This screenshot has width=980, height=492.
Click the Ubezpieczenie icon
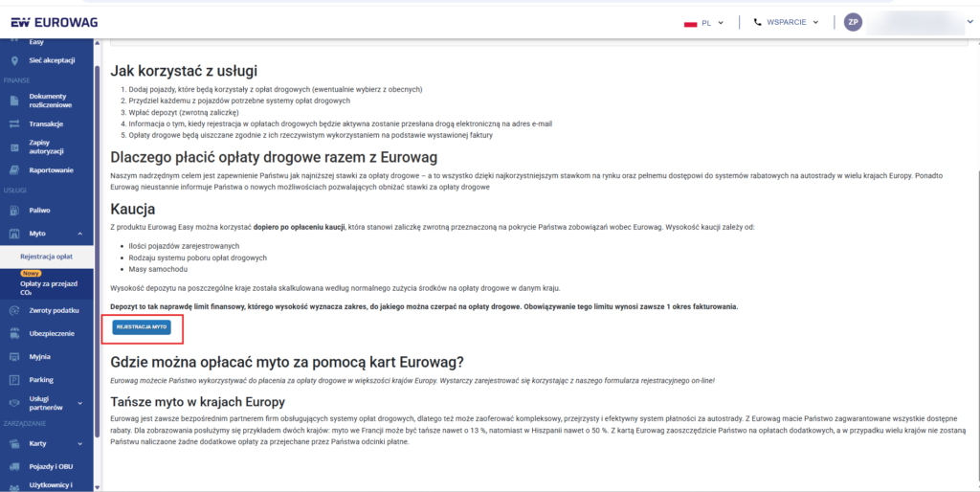coord(14,334)
